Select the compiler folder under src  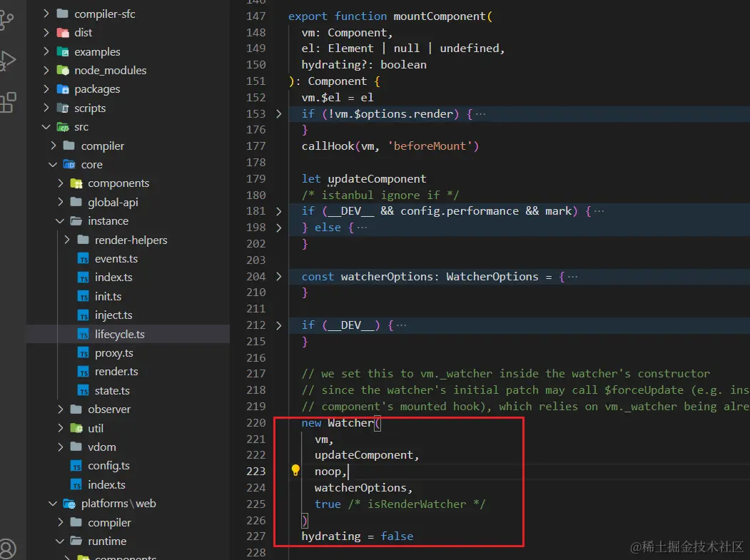(102, 146)
